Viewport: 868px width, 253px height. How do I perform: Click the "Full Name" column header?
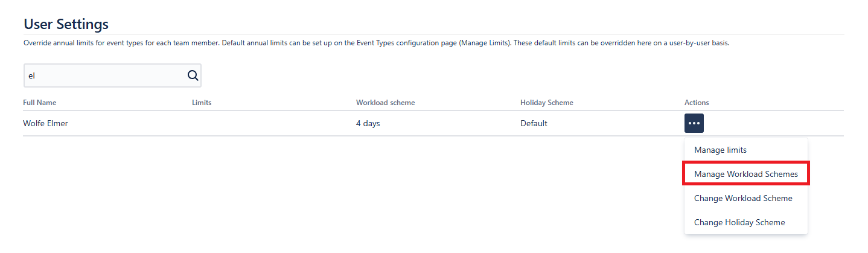point(40,103)
